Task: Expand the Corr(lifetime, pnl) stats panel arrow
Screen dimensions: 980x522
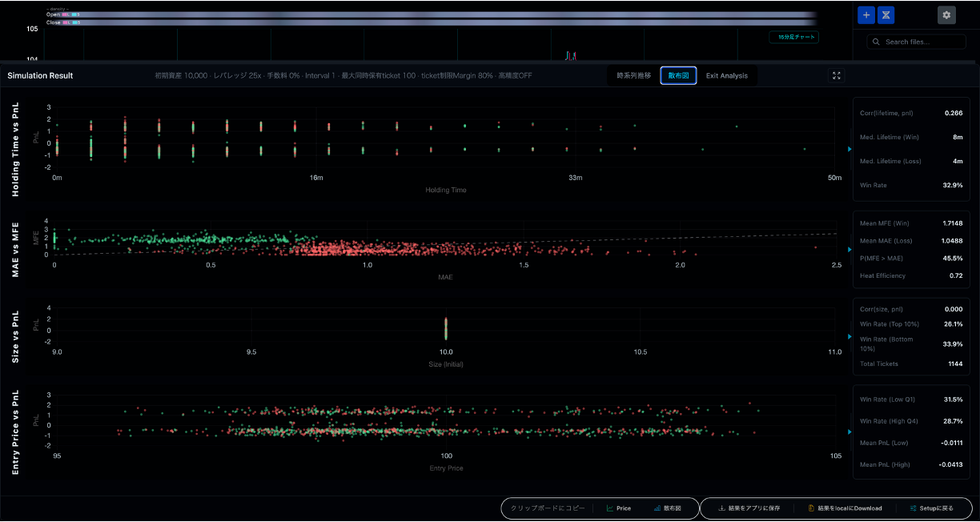Action: (x=850, y=149)
